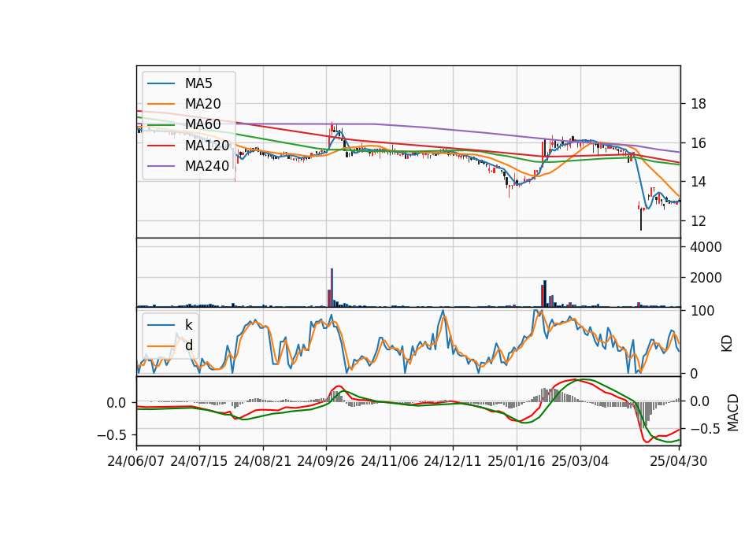
Task: Click the price axis value 18
Action: (699, 104)
